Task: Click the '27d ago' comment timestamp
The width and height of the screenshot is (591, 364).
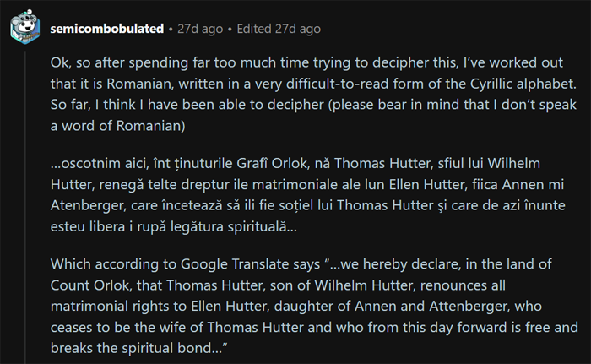Action: tap(200, 29)
